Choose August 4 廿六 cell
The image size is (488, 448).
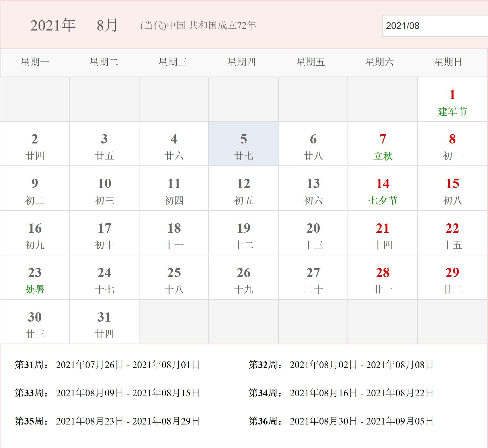(174, 144)
